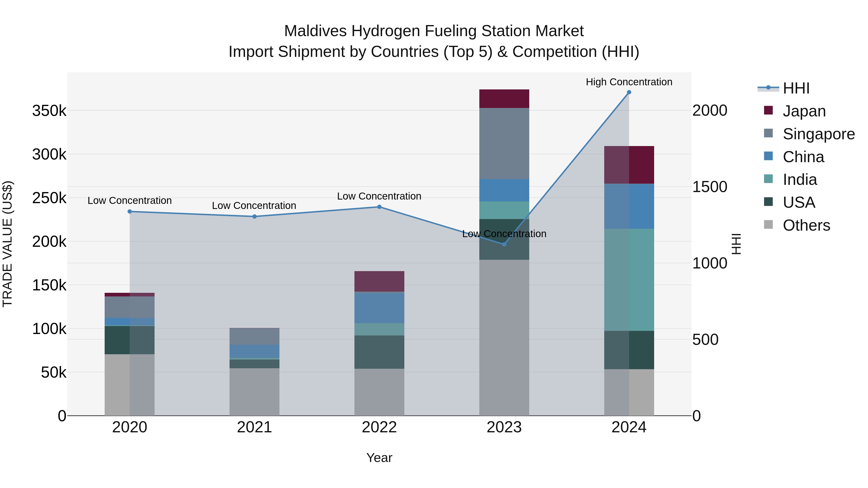Click the 'TRADE VALUE (US$)' axis title
868x488 pixels.
(x=7, y=244)
